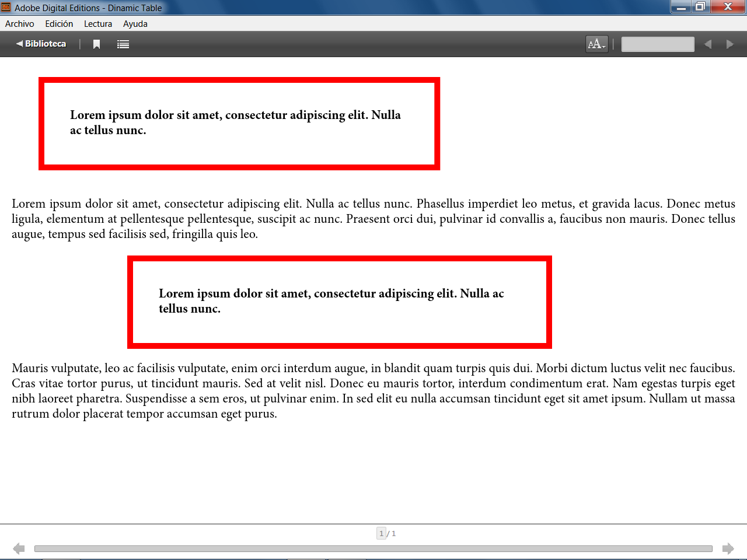747x560 pixels.
Task: Click the Adobe Digital Editions title bar icon
Action: point(6,8)
